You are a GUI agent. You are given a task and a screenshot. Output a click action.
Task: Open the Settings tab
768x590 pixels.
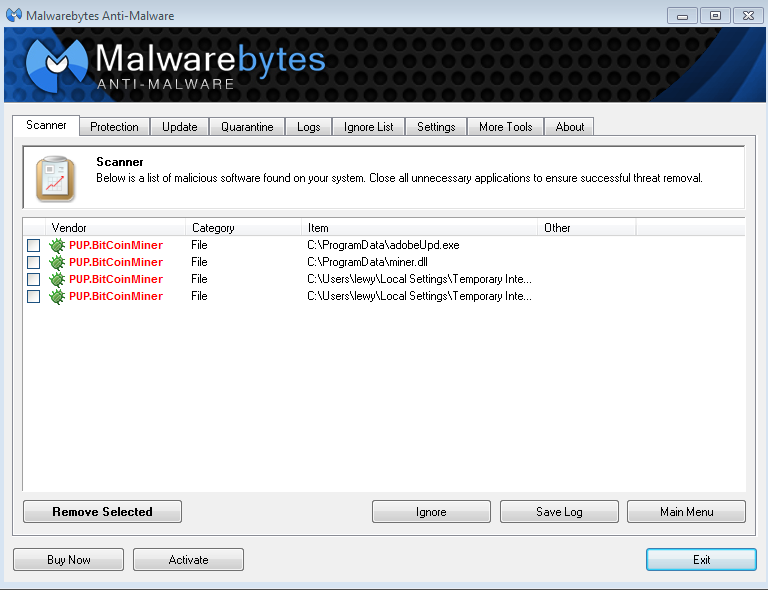click(436, 127)
